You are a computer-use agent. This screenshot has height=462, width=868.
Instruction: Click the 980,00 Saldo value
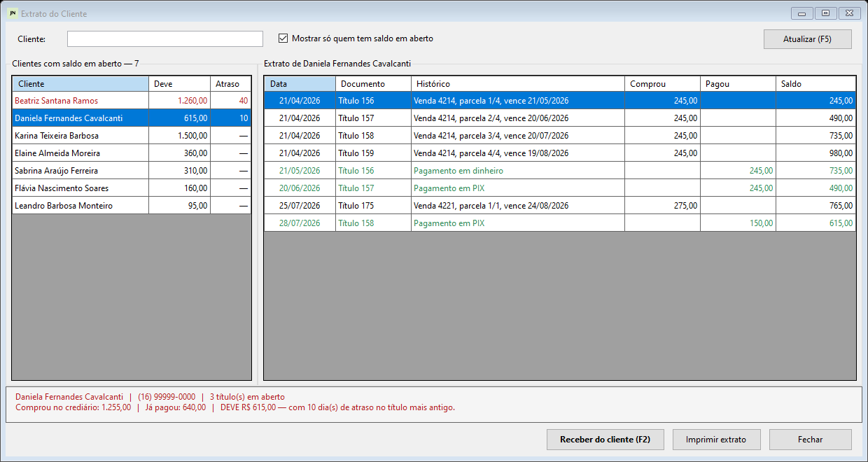coord(841,153)
